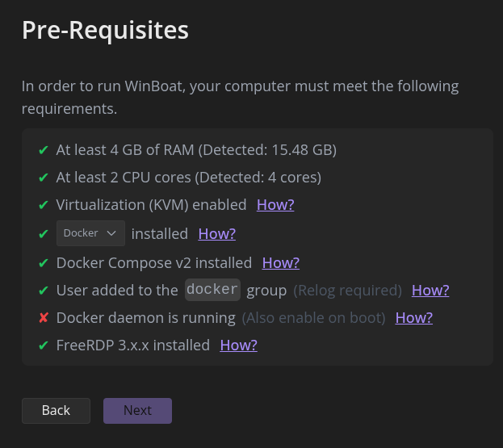Click the Docker Compose v2 checkmark icon

[44, 262]
